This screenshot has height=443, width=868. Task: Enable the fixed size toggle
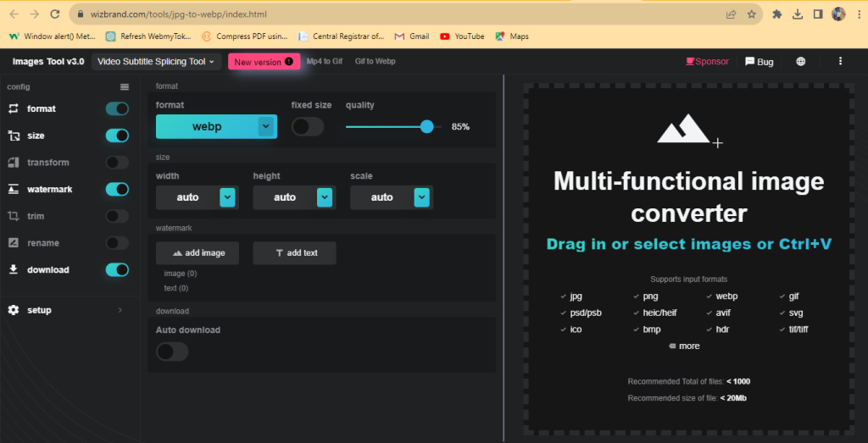pos(308,127)
